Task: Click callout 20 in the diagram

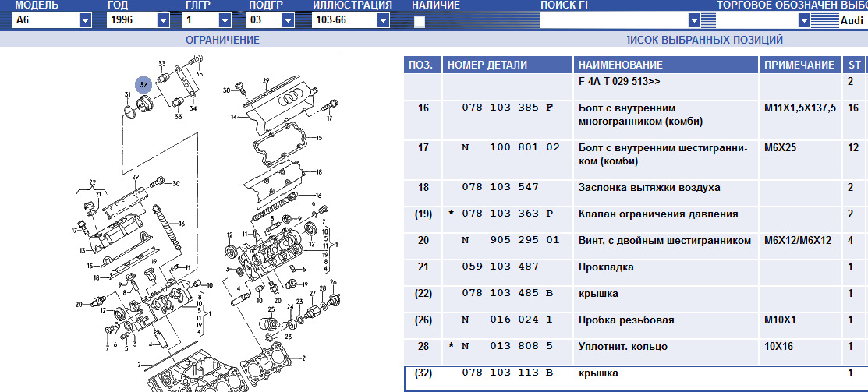Action: pos(79,304)
